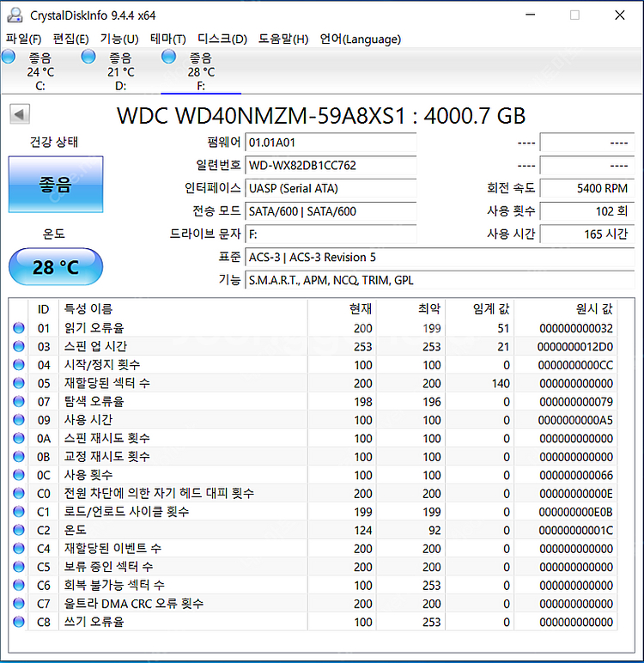
Task: Click the drive letter field F:
Action: point(331,234)
